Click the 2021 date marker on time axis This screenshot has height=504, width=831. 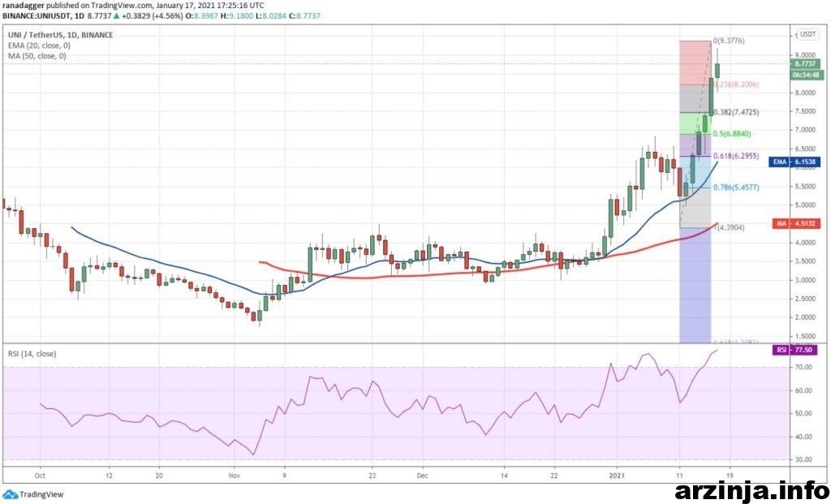coord(617,476)
